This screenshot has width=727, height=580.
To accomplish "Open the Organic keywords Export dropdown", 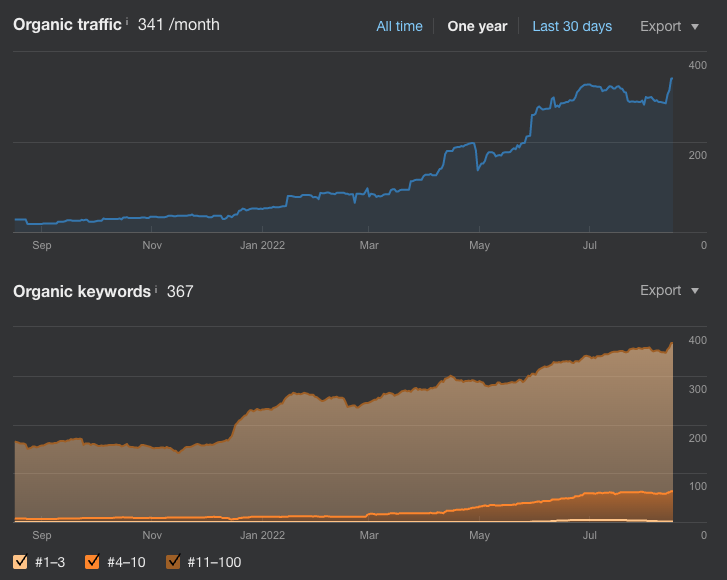I will 669,291.
